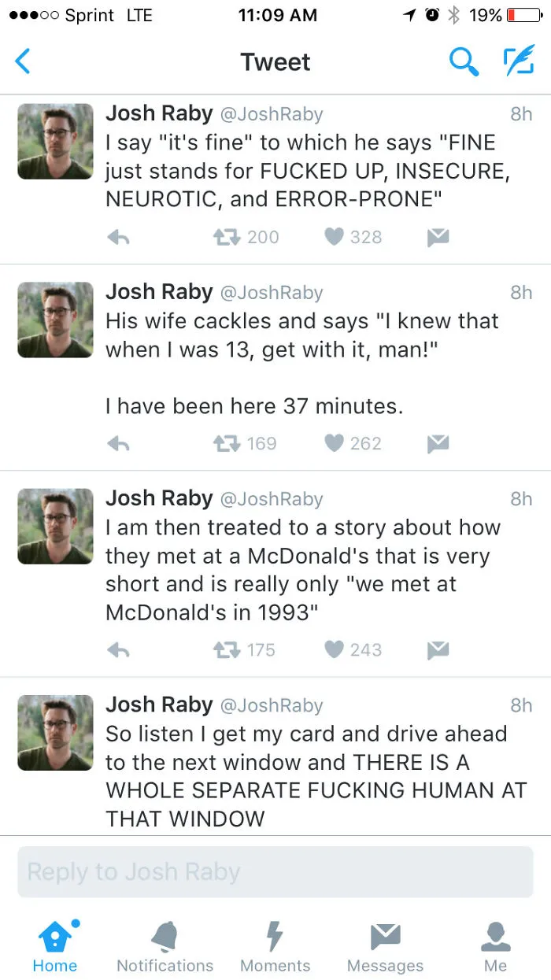
Task: Go to the Messages tab
Action: click(x=385, y=947)
